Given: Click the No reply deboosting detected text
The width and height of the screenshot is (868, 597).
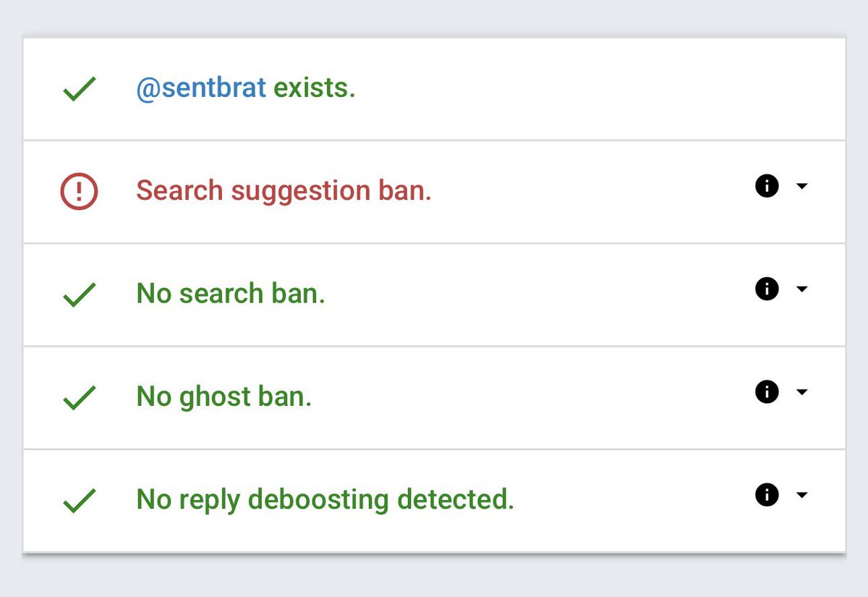Looking at the screenshot, I should (x=325, y=499).
